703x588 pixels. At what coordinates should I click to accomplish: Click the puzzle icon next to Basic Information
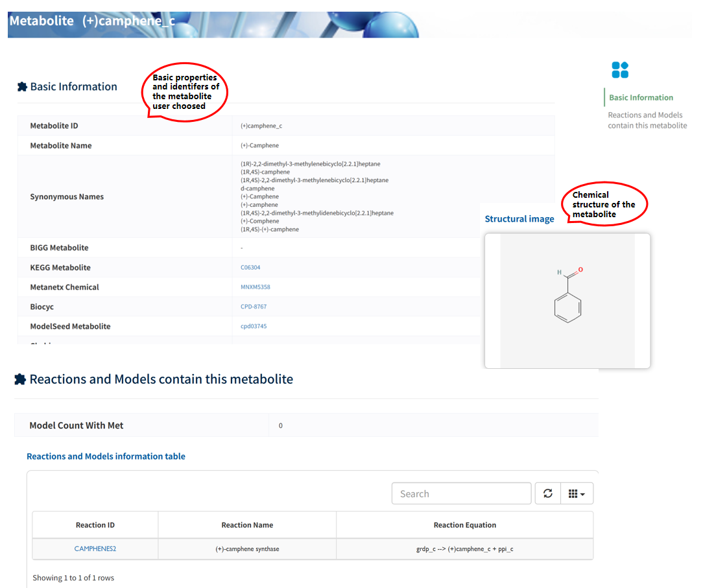point(23,87)
